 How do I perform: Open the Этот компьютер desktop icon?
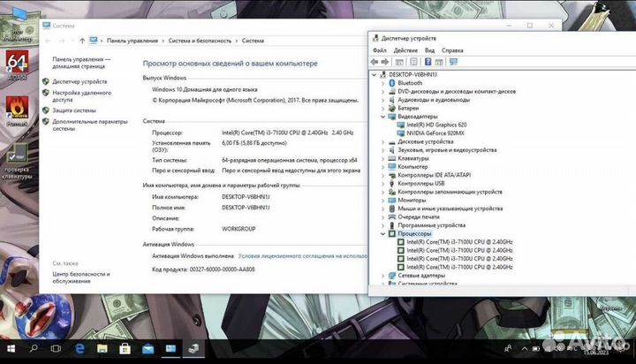pos(17,25)
